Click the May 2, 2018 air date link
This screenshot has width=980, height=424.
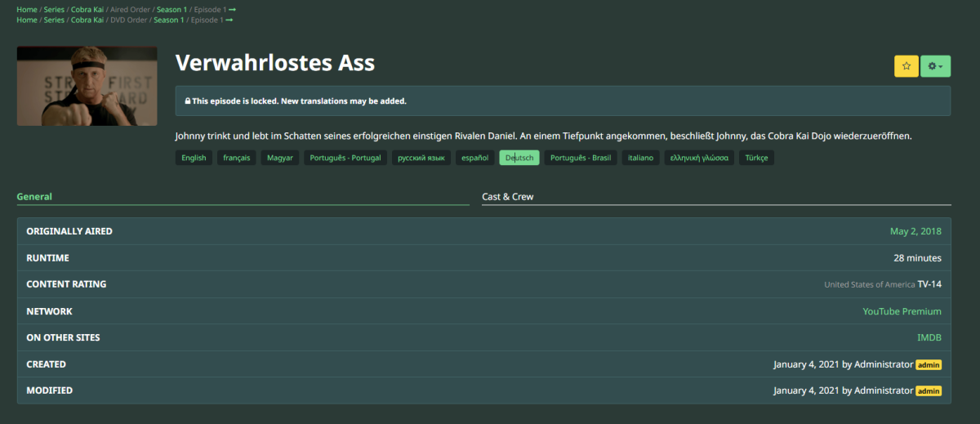(x=915, y=231)
